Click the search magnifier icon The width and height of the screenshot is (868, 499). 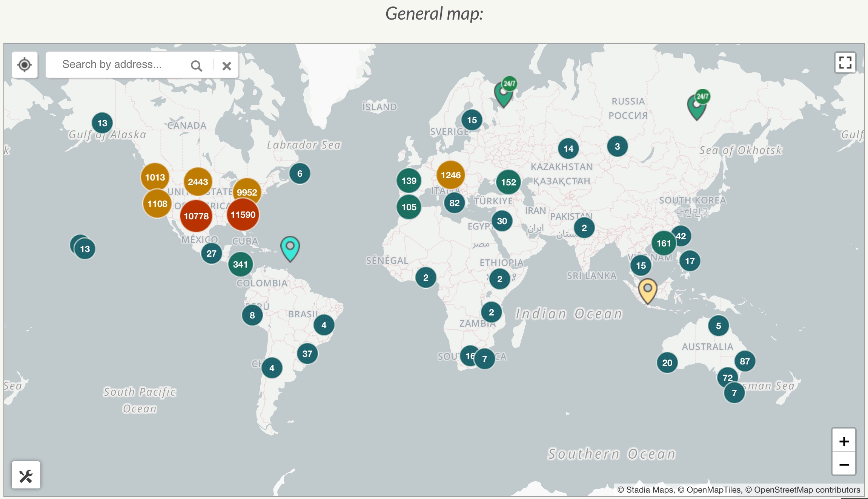point(196,66)
